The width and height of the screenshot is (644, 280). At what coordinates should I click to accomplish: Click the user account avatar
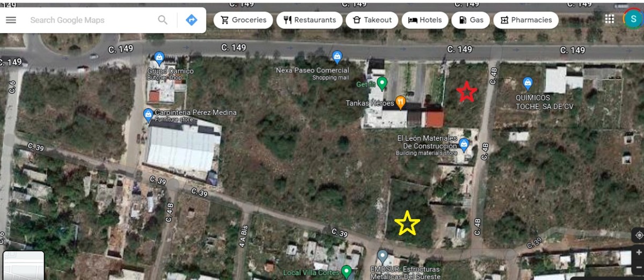(x=633, y=19)
